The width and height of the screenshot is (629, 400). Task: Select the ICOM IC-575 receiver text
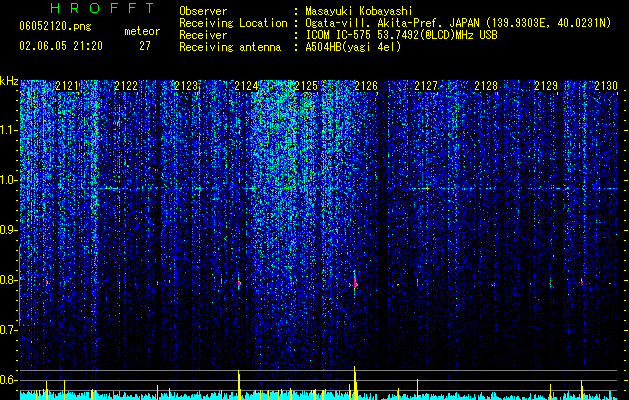pos(401,35)
